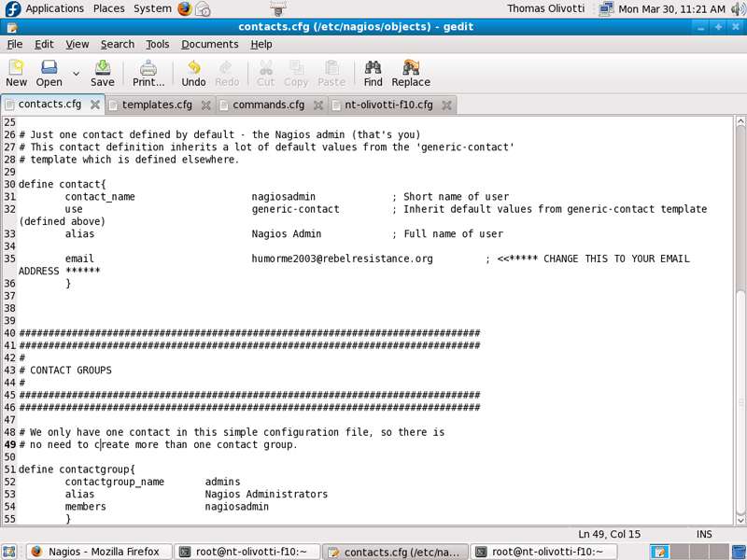Screen dimensions: 747x560
Task: Open the Documents menu
Action: click(209, 44)
